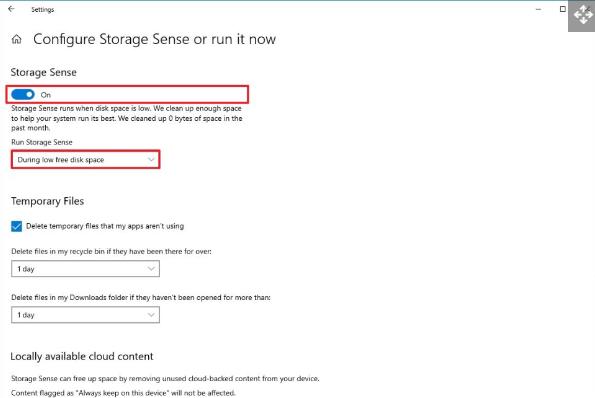Viewport: 595px width, 398px height.
Task: Maximize the Settings window
Action: (x=563, y=9)
